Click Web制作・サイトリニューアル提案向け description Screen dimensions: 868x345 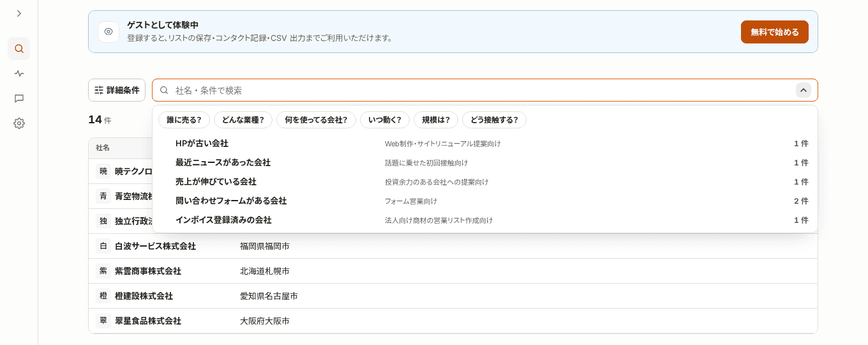click(x=443, y=144)
